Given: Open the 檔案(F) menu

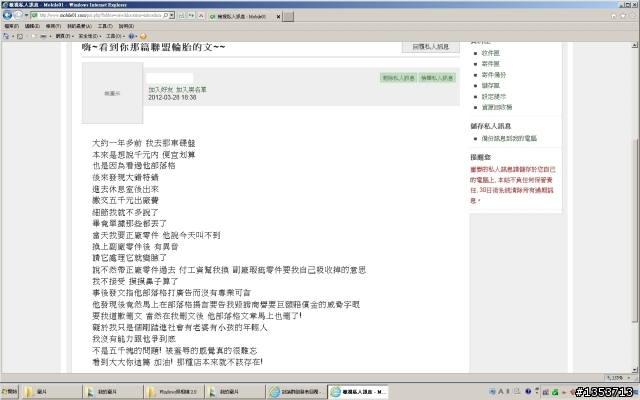Looking at the screenshot, I should (x=11, y=26).
